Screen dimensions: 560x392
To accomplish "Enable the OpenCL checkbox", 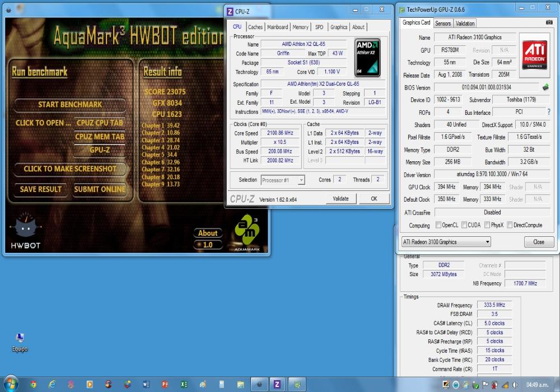I will [438, 225].
